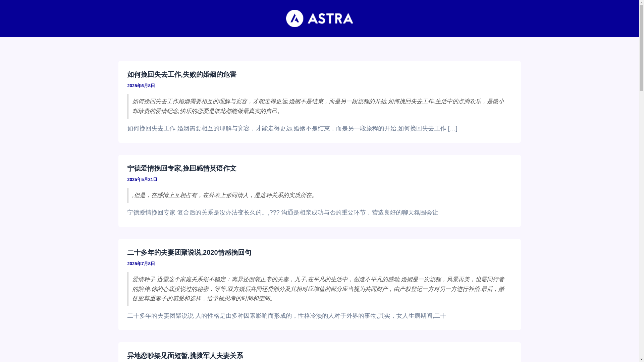Click the page vertical scrollbar
644x362 pixels.
tap(641, 181)
